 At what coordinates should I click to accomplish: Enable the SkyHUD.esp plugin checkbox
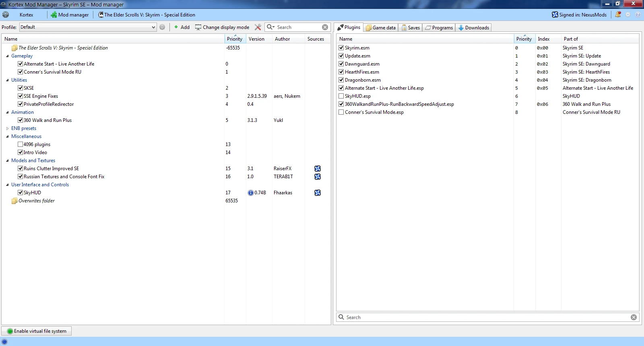(x=341, y=96)
